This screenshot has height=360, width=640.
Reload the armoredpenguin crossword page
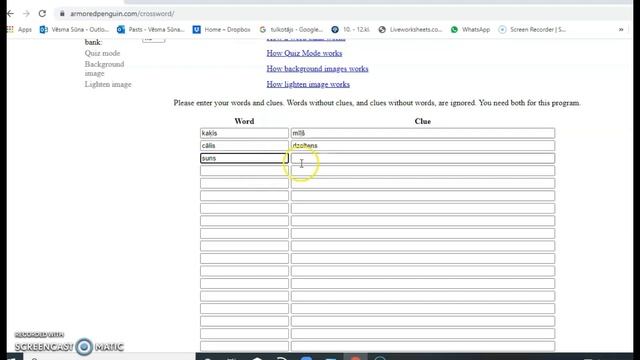point(42,13)
